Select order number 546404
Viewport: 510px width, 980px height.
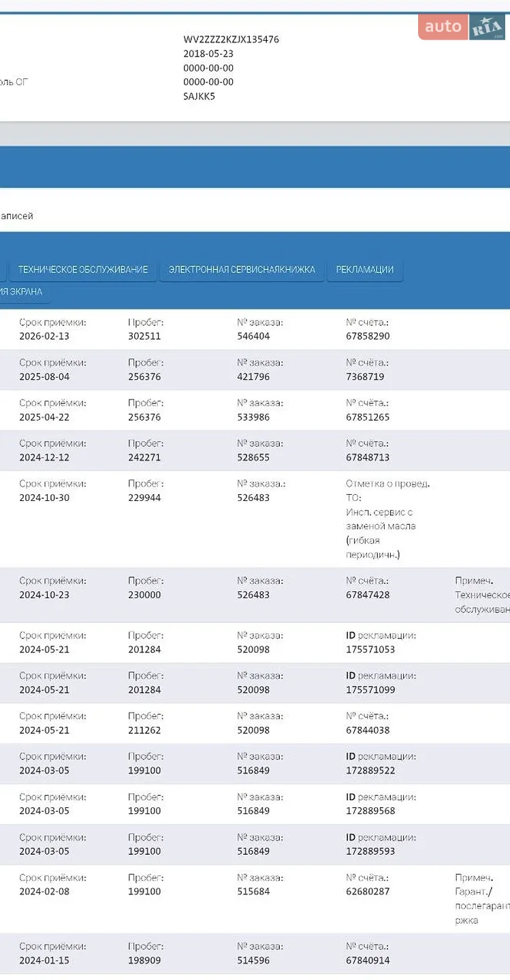pyautogui.click(x=253, y=336)
